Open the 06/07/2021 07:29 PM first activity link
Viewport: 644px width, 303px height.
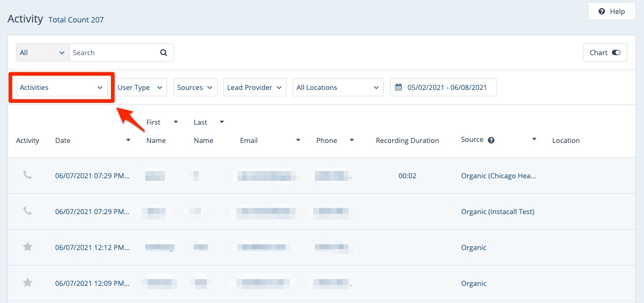click(92, 176)
